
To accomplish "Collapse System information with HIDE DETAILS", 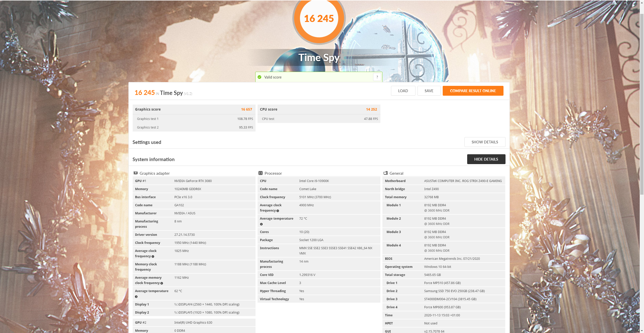I will coord(486,159).
